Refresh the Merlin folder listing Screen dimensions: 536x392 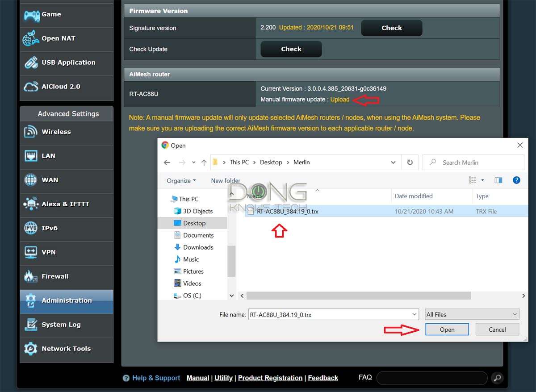tap(410, 163)
